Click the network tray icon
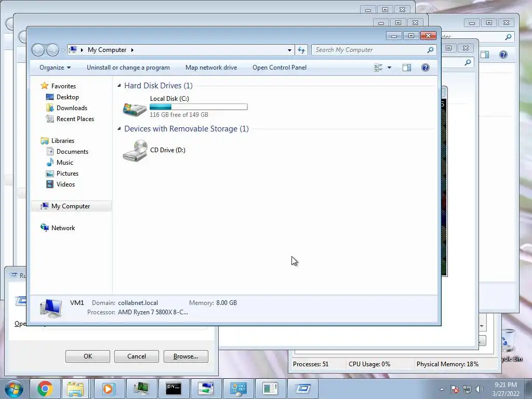The width and height of the screenshot is (532, 399). tap(467, 389)
